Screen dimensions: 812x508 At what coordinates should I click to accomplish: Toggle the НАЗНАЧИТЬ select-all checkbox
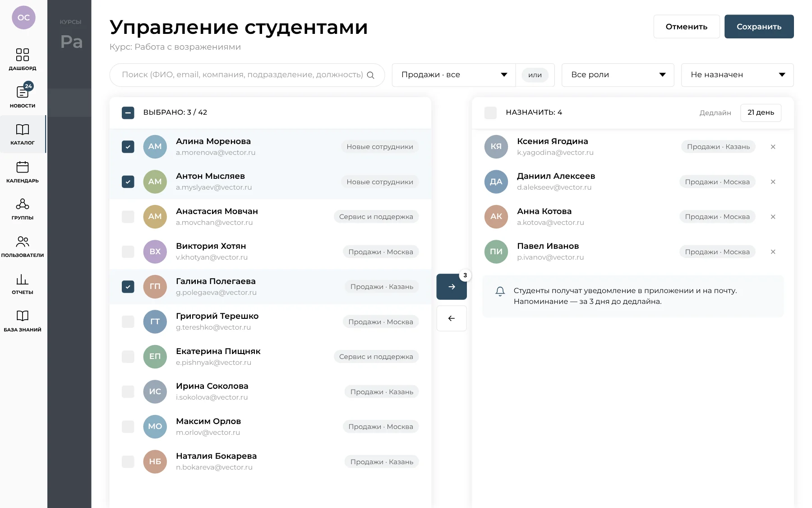click(x=490, y=112)
